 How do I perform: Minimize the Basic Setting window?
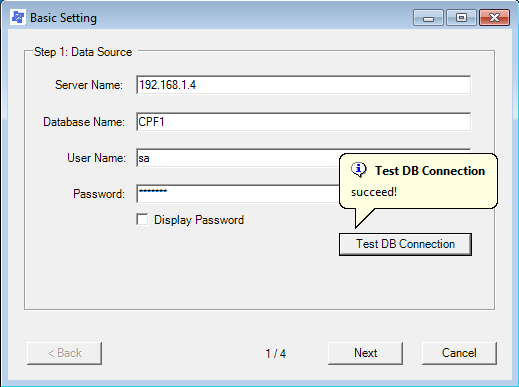[428, 18]
